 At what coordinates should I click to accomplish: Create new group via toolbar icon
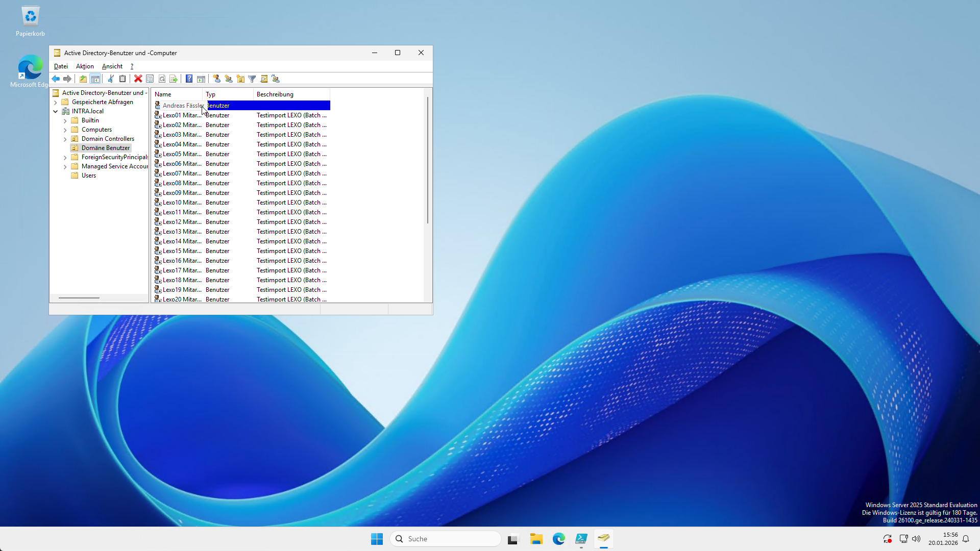click(228, 79)
